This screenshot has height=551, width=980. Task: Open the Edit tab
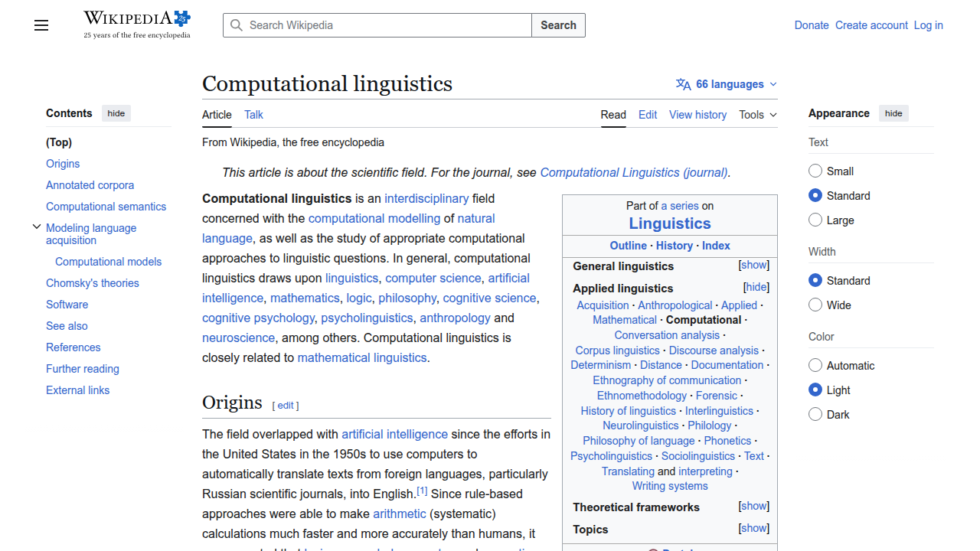648,115
